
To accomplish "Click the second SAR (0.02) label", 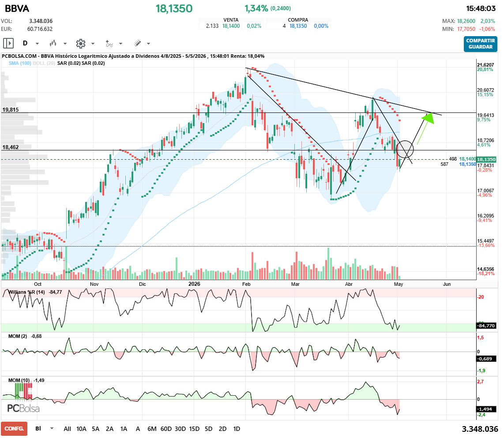I will [x=93, y=63].
